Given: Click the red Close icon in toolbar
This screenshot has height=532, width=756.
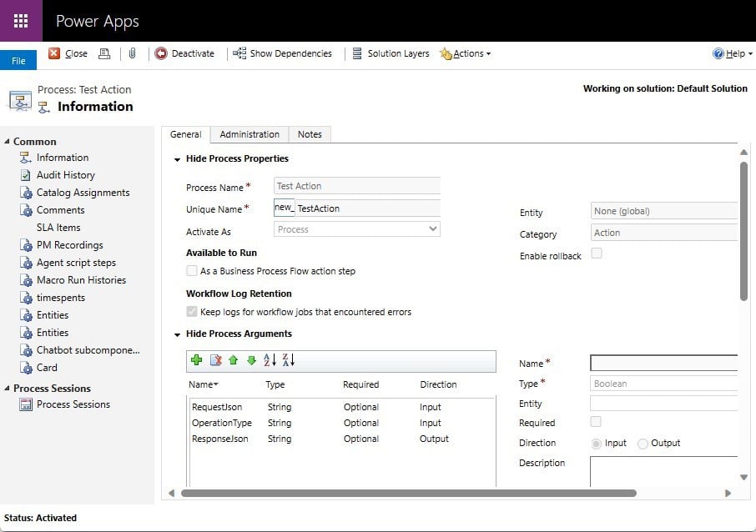Looking at the screenshot, I should click(x=54, y=53).
